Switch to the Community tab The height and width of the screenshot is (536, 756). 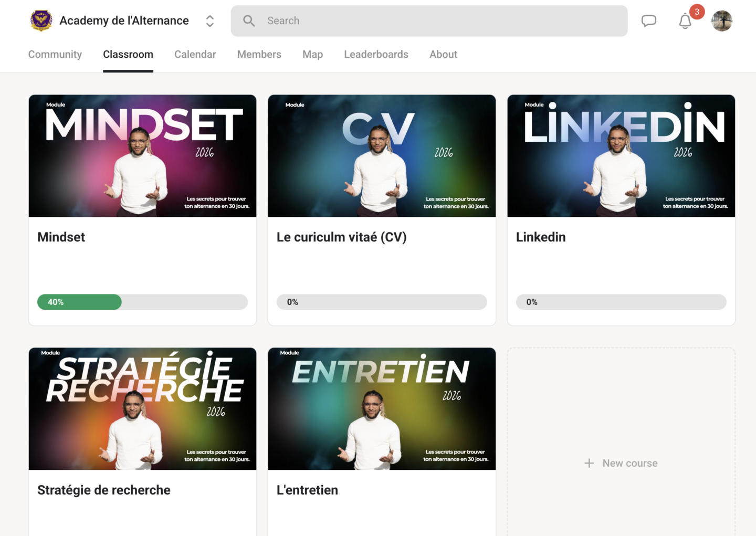[x=55, y=55]
